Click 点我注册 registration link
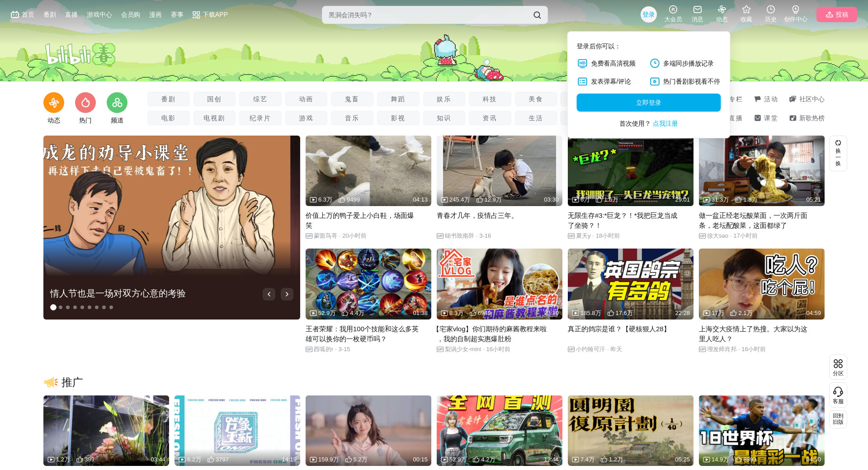The width and height of the screenshot is (868, 470). click(665, 123)
